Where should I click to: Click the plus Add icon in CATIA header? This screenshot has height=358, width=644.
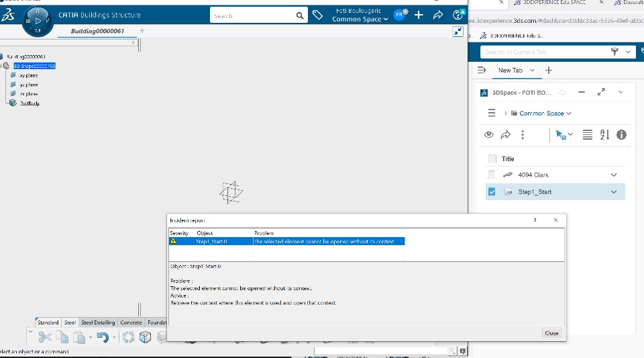coord(419,15)
